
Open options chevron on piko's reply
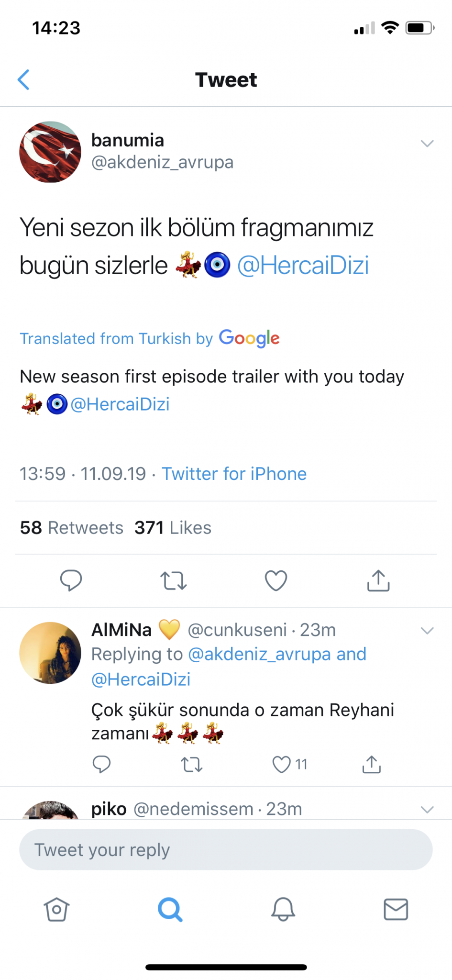click(427, 809)
